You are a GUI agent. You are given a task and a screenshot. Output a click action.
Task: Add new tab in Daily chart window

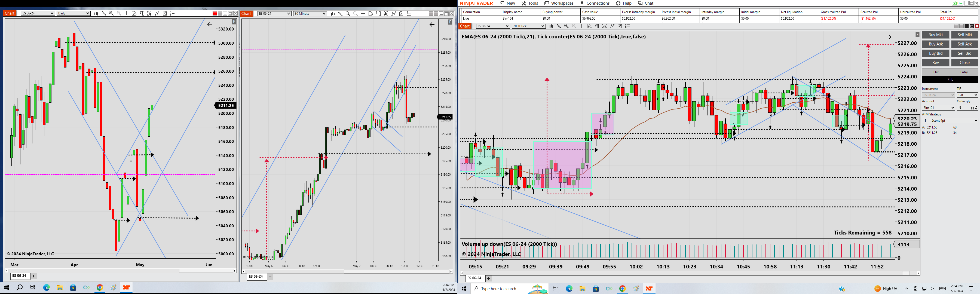[33, 276]
